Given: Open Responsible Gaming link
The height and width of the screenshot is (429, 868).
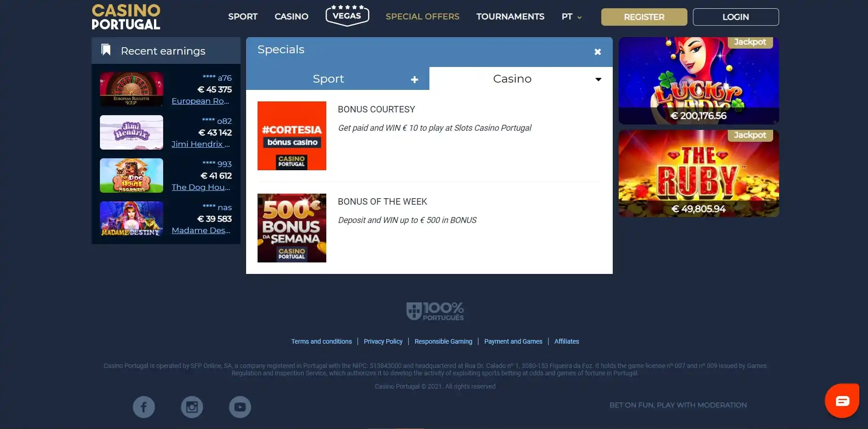Looking at the screenshot, I should pos(443,341).
